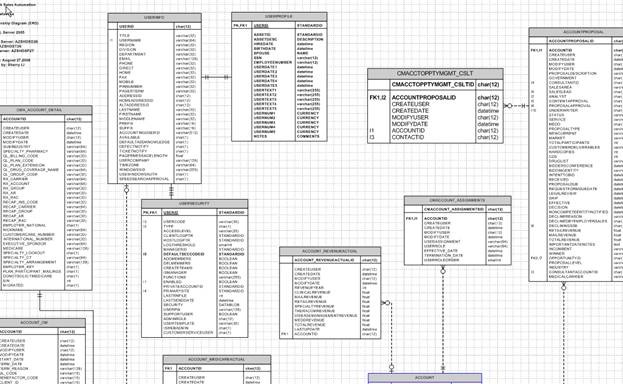Click BIRTHDATE in the USERPROFILE table
Viewport: 623px width, 384px height.
[265, 48]
